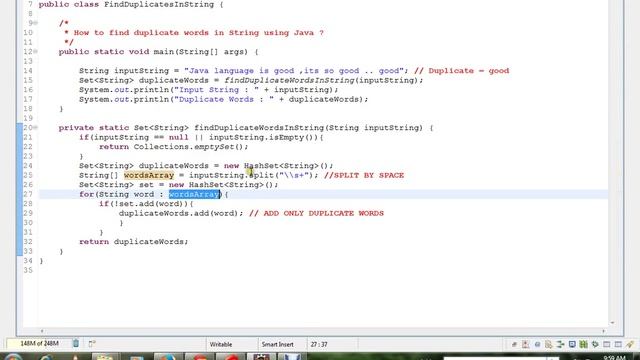Click the vertical scrollbar down arrow
This screenshot has height=360, width=640.
point(612,323)
